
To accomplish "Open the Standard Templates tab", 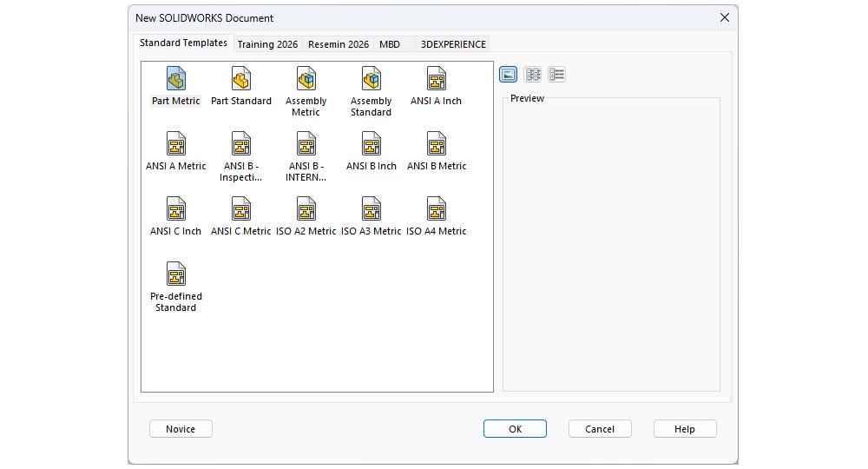I will 183,43.
